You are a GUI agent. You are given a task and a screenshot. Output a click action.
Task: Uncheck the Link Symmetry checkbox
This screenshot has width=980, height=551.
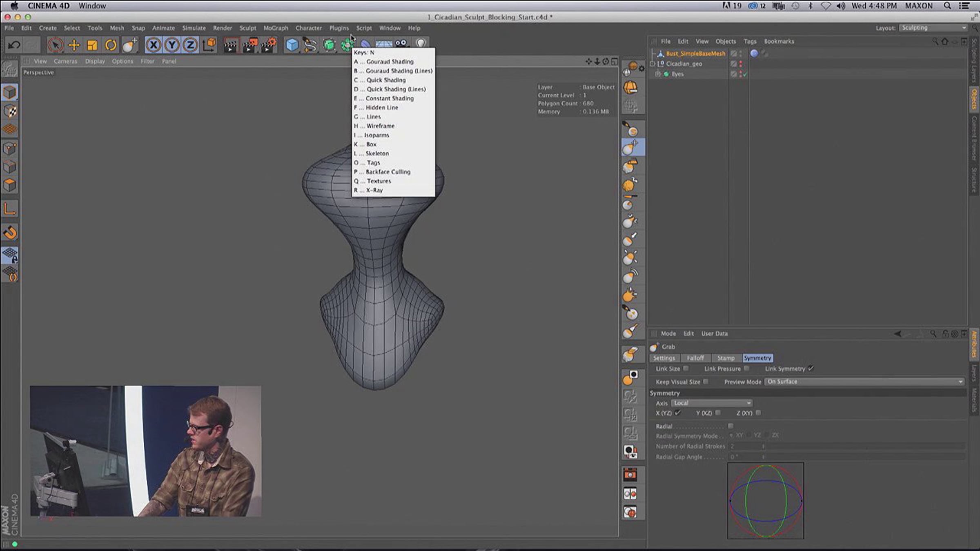[811, 369]
